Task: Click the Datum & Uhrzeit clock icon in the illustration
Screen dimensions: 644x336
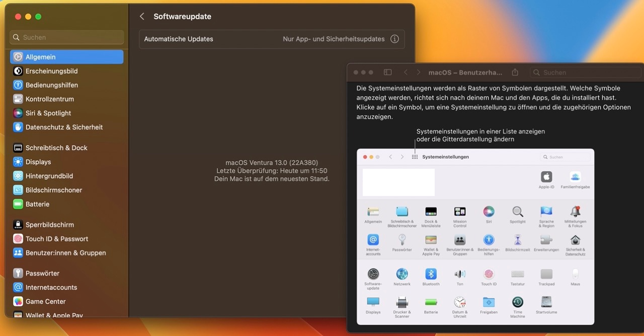Action: (460, 302)
